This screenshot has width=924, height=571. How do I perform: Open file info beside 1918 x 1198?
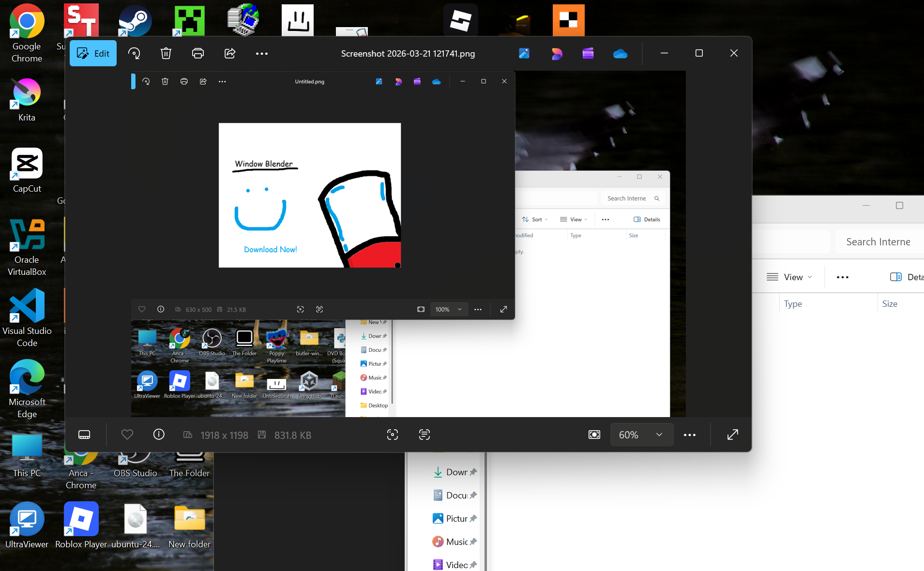(x=159, y=435)
